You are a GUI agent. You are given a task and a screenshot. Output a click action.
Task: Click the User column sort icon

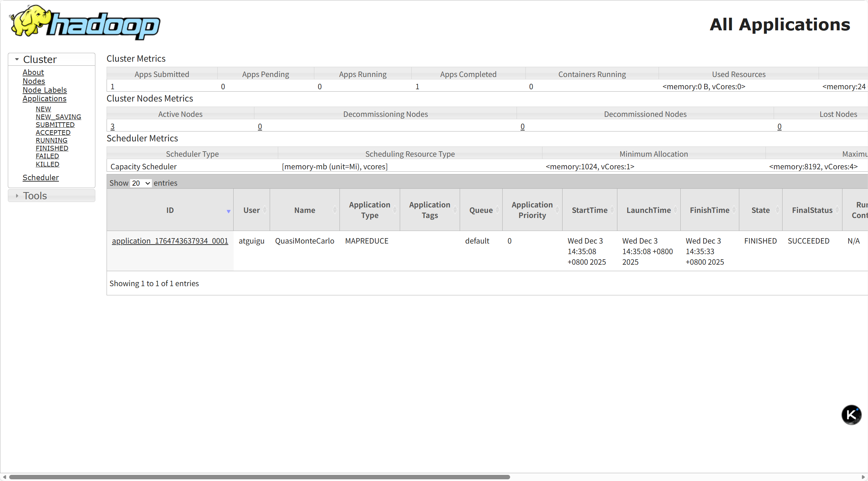point(265,210)
